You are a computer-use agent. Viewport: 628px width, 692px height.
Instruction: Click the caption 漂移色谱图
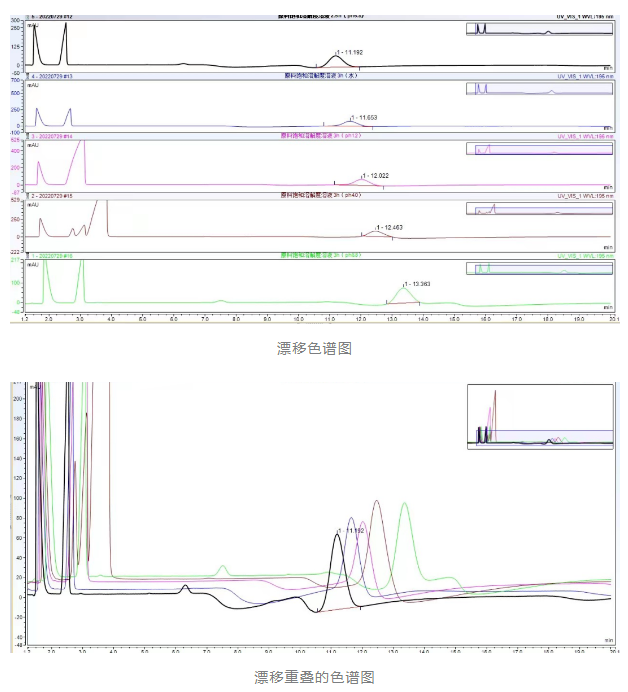tap(314, 348)
